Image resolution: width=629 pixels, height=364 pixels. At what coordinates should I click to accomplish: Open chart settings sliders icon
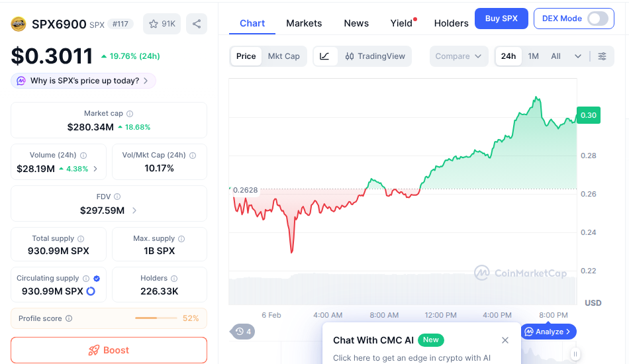pyautogui.click(x=602, y=56)
